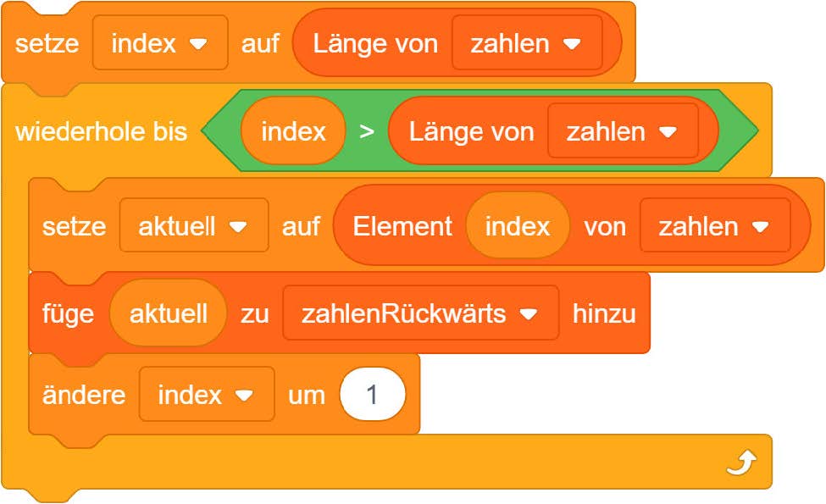Click the number field containing 1
This screenshot has width=826, height=504.
pyautogui.click(x=372, y=396)
